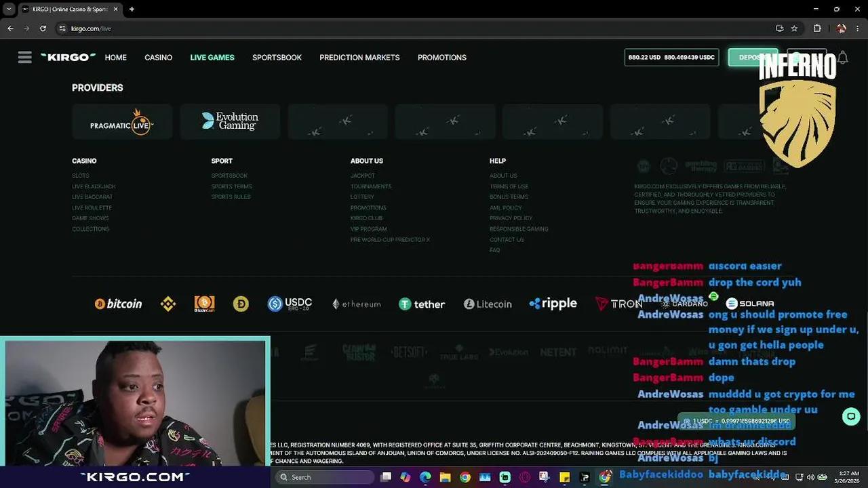Open Microsoft Edge from the taskbar
Image resolution: width=868 pixels, height=488 pixels.
coord(425,477)
